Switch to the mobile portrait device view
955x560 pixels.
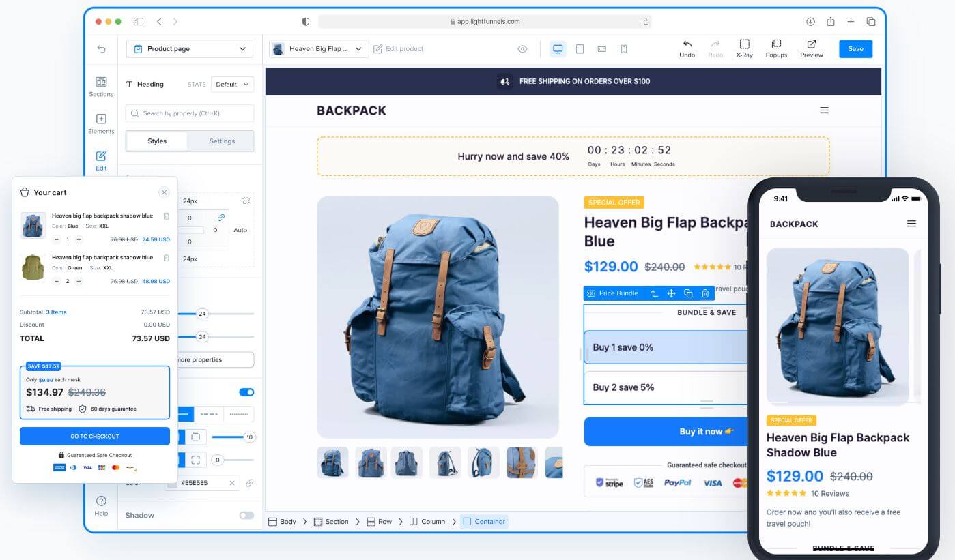coord(623,49)
